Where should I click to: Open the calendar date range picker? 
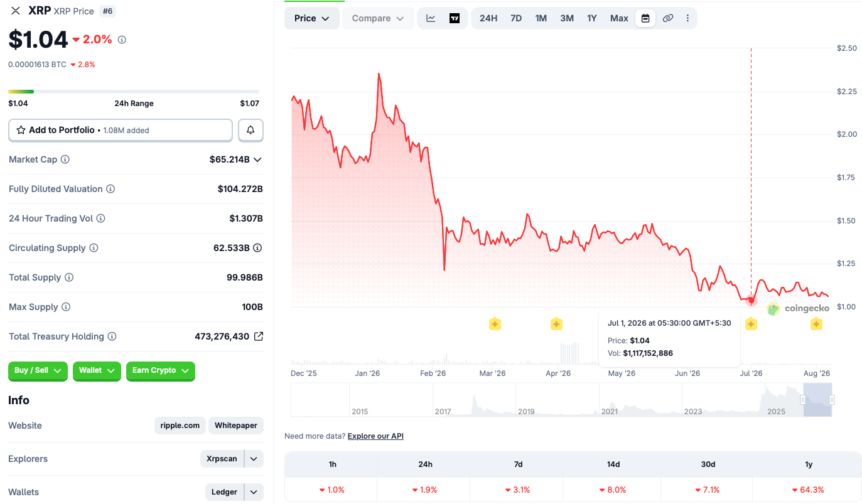645,18
